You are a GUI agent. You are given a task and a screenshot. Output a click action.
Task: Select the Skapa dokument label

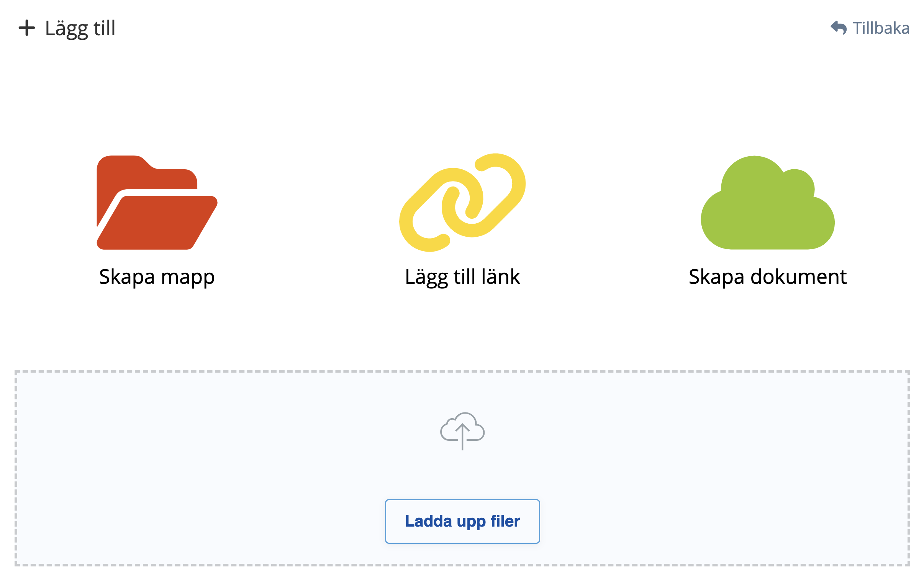tap(767, 277)
